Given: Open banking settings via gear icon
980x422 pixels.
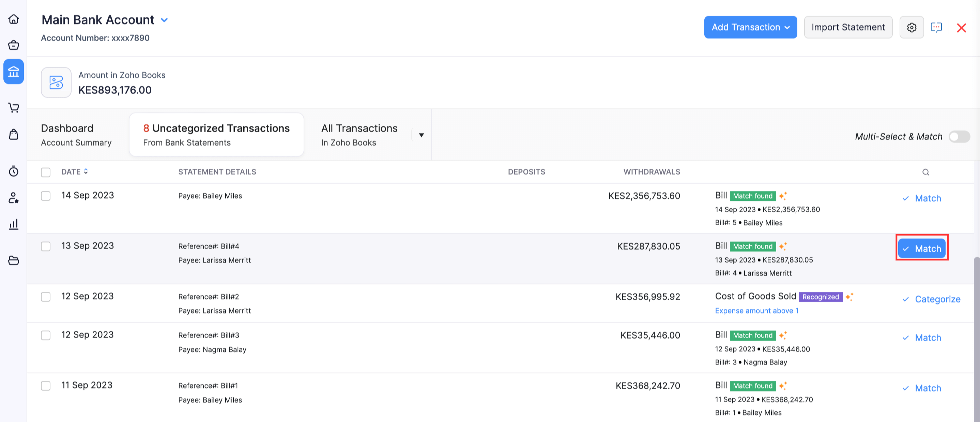Looking at the screenshot, I should click(912, 27).
